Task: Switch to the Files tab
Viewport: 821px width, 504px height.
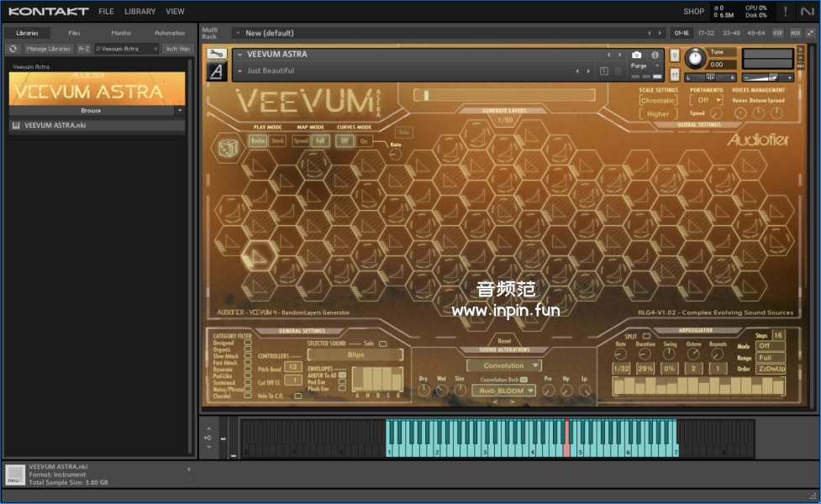Action: click(x=74, y=33)
